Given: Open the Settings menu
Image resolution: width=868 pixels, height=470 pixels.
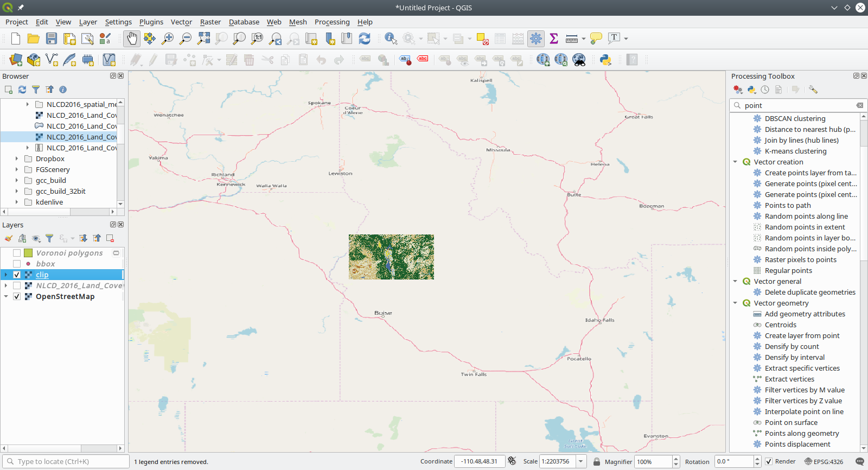Looking at the screenshot, I should [118, 22].
